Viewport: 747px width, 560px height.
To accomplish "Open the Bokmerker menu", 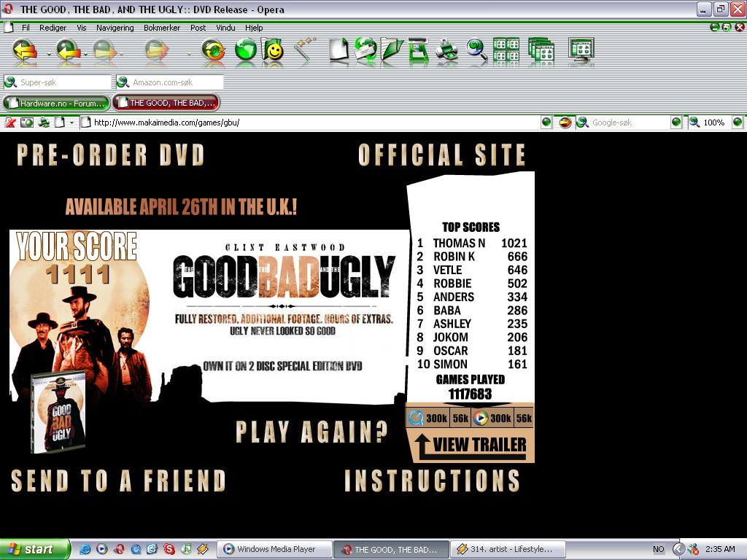I will [x=162, y=28].
